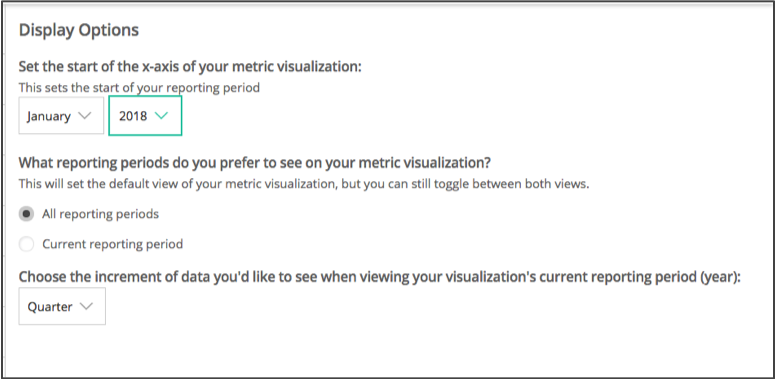Click the 'Set the start of the x-axis' heading
Viewport: 775px width, 379px height.
(190, 66)
